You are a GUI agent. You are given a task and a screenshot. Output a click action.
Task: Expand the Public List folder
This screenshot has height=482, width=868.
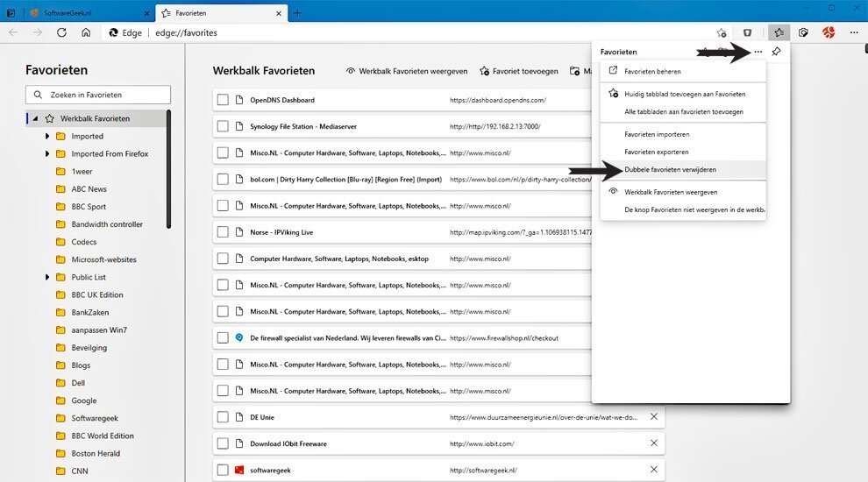[47, 277]
